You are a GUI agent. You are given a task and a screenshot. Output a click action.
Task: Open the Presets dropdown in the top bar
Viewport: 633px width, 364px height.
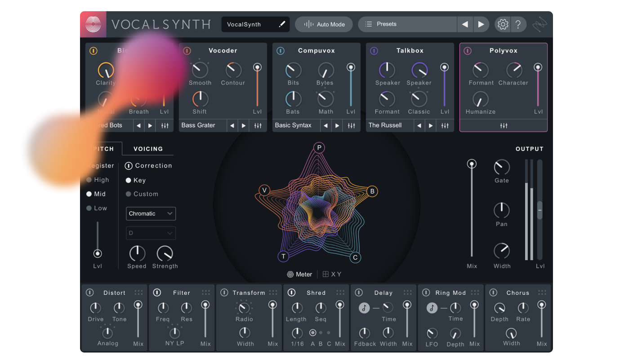[x=407, y=24]
